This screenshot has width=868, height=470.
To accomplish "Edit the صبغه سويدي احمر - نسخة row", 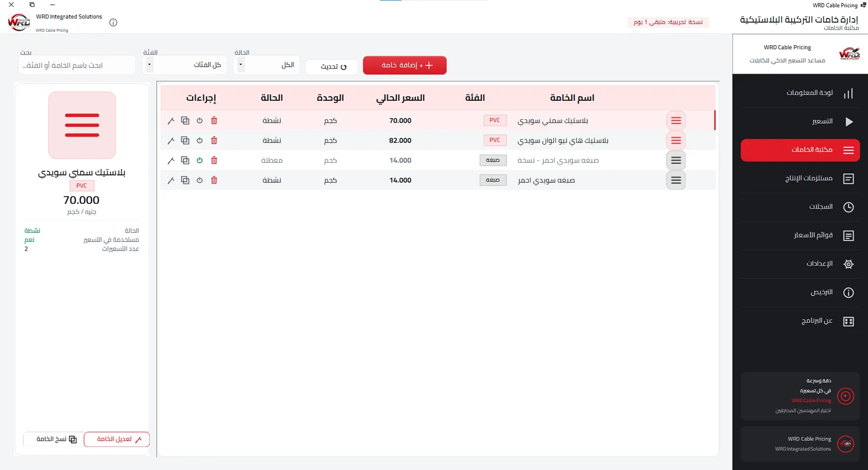I will (171, 160).
